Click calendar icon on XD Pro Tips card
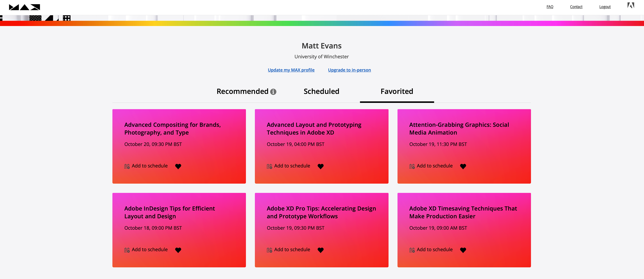The width and height of the screenshot is (644, 279). click(x=270, y=250)
